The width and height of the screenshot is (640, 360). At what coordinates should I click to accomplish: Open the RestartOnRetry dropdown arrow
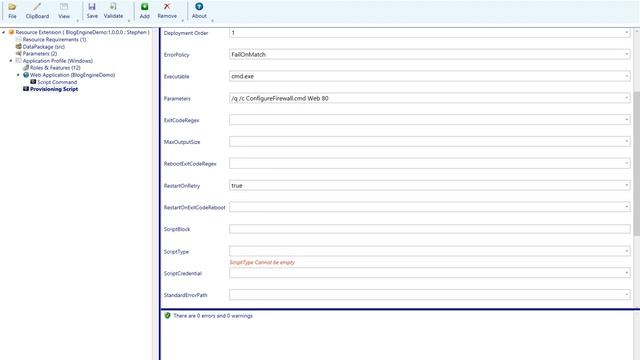tap(627, 185)
